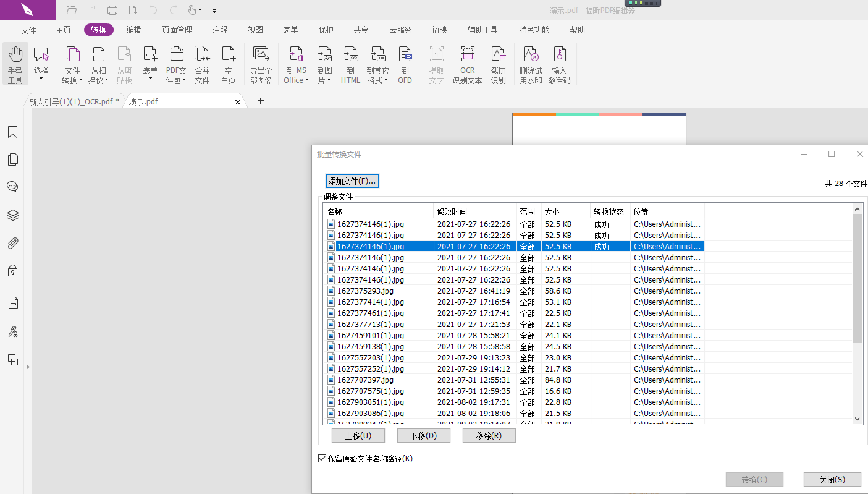Click the 移除(R) button
The height and width of the screenshot is (494, 868).
(x=489, y=435)
